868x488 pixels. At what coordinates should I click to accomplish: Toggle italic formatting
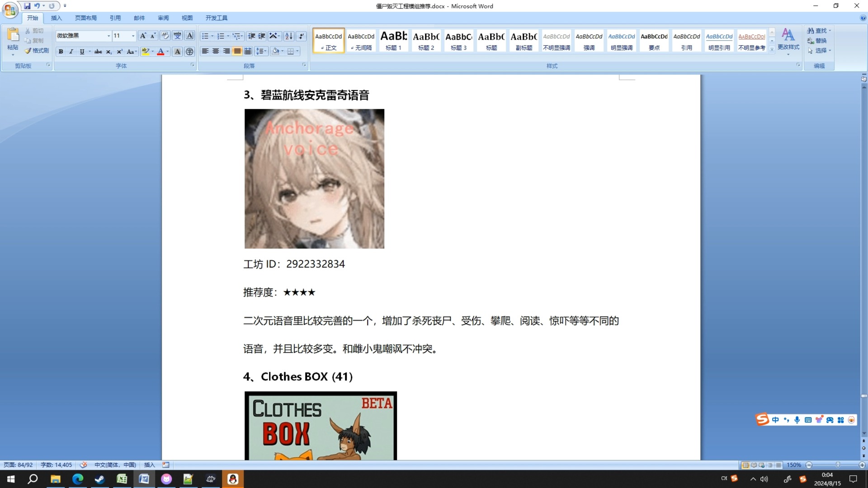71,52
